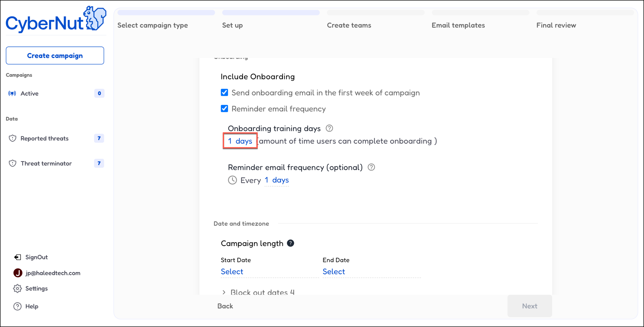Click the CyberNut squirrel logo
The width and height of the screenshot is (644, 327).
95,18
